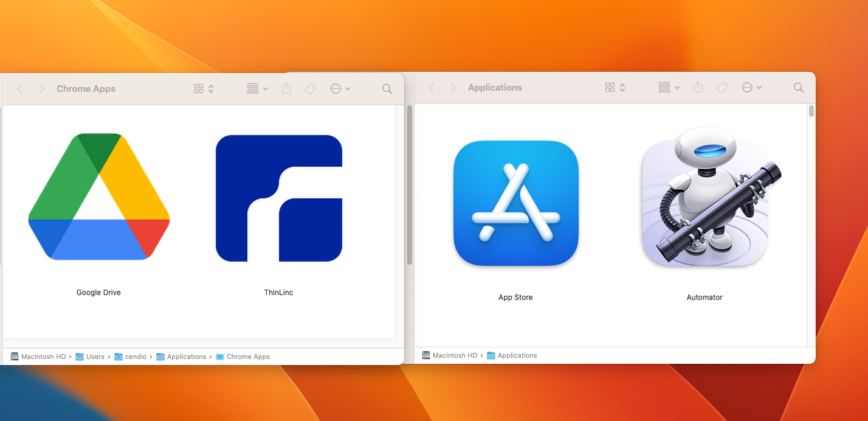Click the ThinLinc file name label
Viewport: 868px width, 421px height.
pos(278,293)
